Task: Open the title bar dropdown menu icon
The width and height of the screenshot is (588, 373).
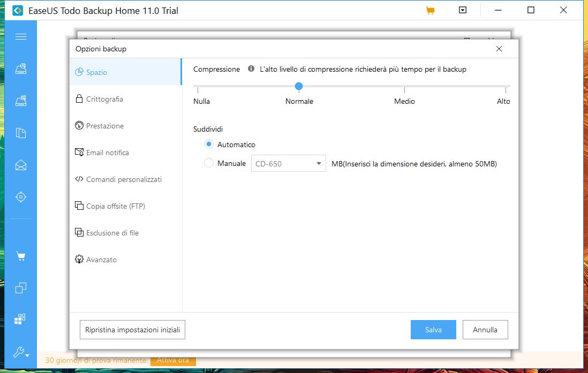Action: [463, 10]
